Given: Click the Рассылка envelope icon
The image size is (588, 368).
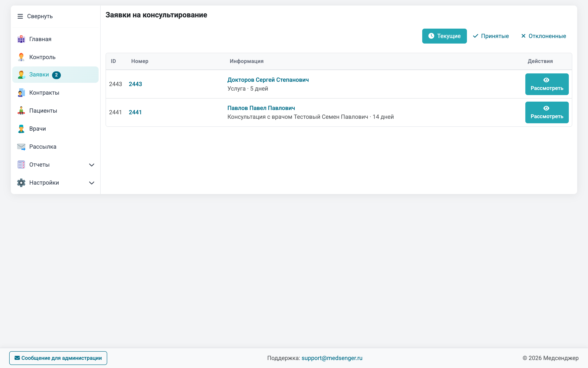Looking at the screenshot, I should [21, 147].
